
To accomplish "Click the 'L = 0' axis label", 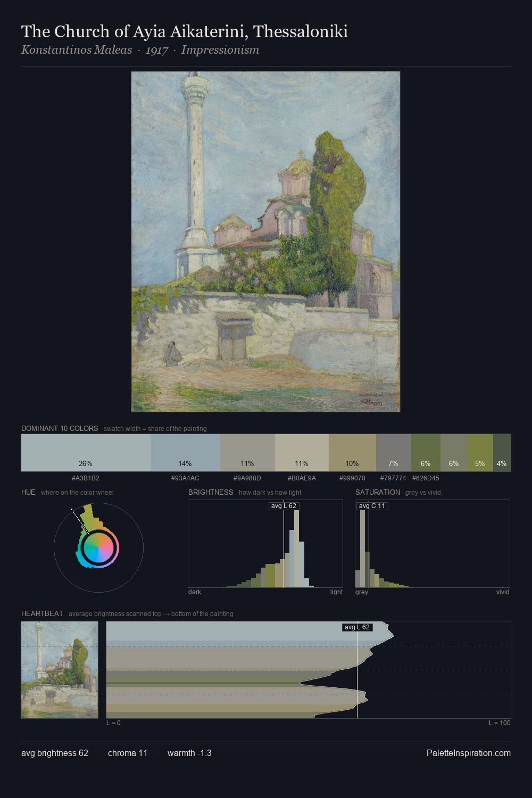I will pos(113,722).
